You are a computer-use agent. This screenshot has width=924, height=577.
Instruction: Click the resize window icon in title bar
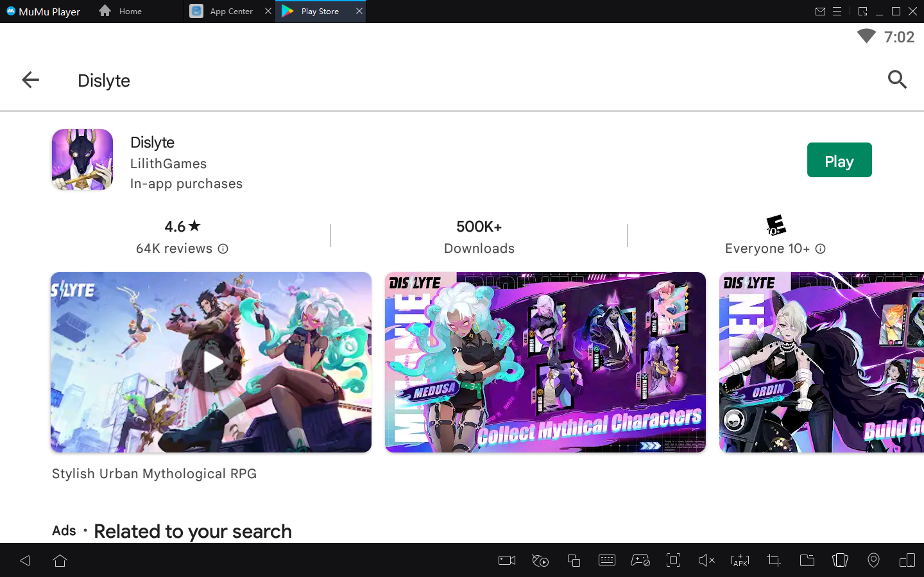tap(862, 12)
